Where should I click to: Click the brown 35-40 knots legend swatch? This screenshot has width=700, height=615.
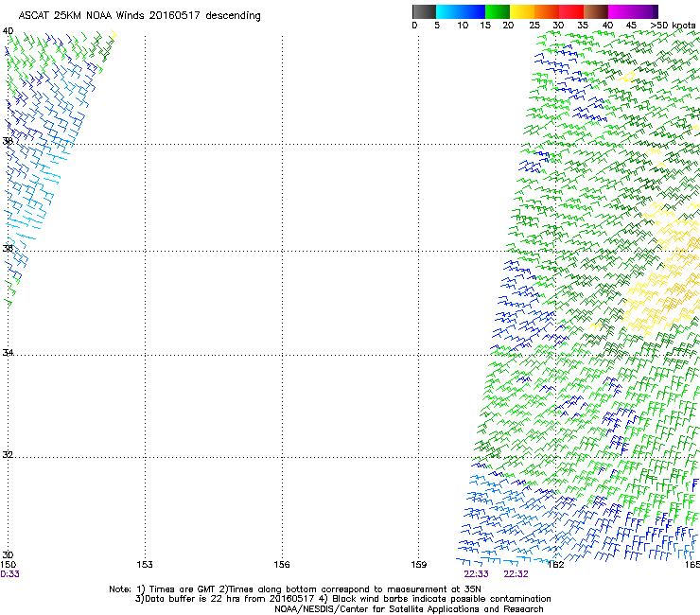point(596,11)
